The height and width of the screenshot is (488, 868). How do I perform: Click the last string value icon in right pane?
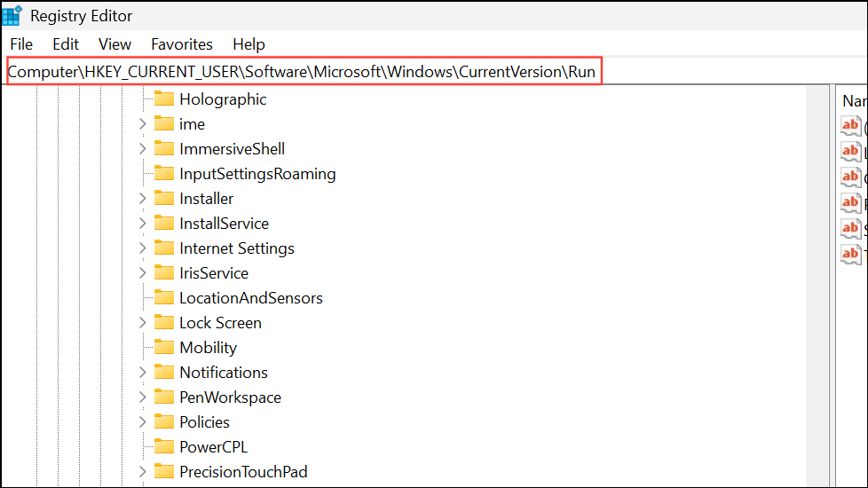click(x=850, y=254)
